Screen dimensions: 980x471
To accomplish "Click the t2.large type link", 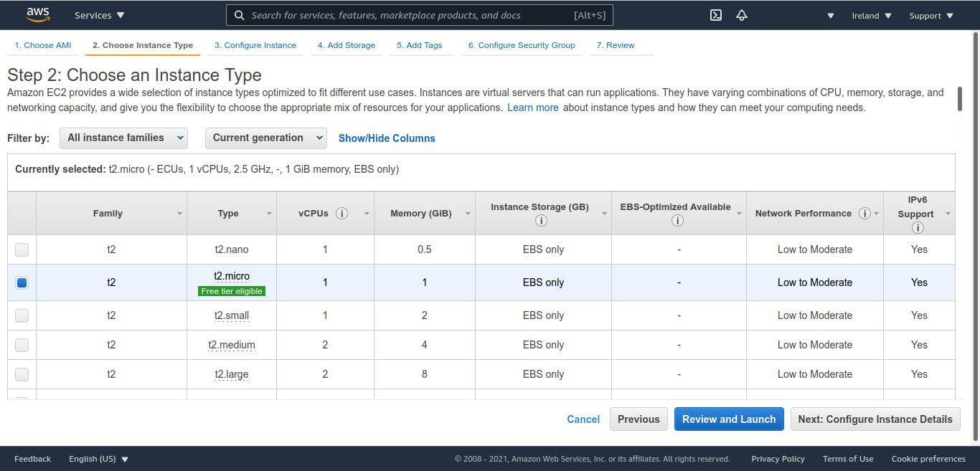I will coord(232,374).
